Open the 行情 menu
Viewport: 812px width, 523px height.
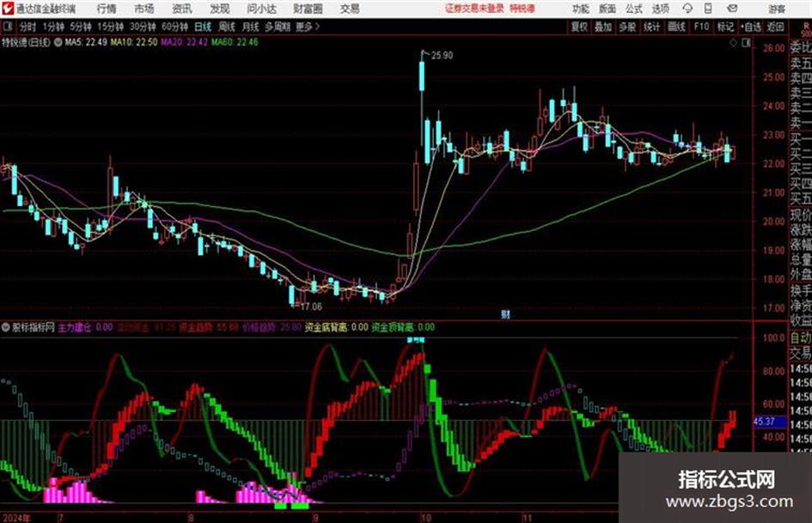click(107, 9)
